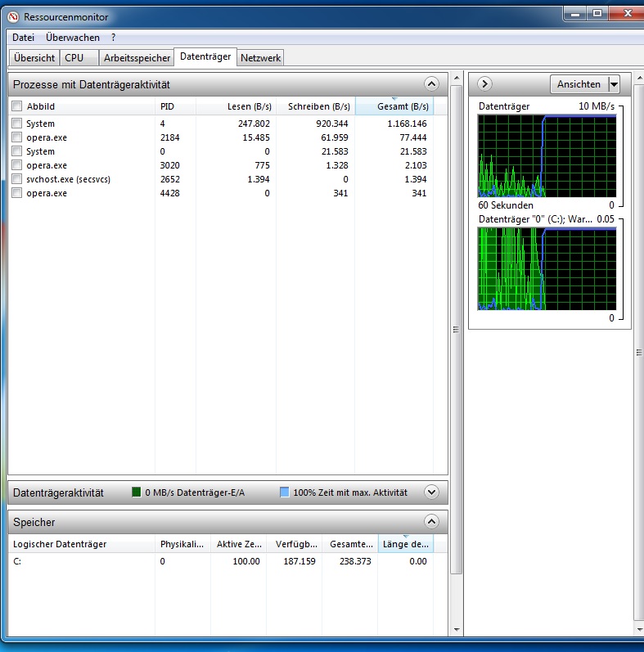Expand the Datenträgeraktivität section
Screen dimensions: 644x652
click(431, 492)
